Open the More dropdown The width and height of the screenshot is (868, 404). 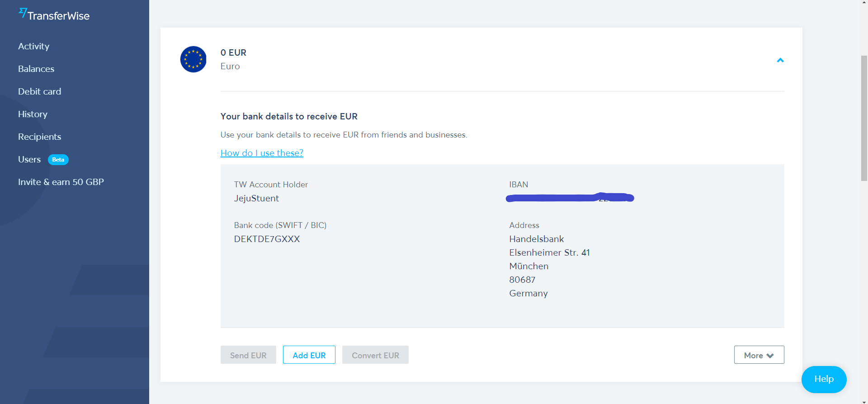coord(759,355)
